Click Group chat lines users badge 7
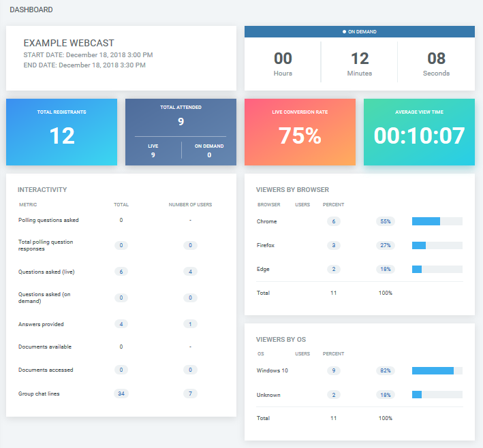Screen dimensions: 483x448 coord(190,394)
